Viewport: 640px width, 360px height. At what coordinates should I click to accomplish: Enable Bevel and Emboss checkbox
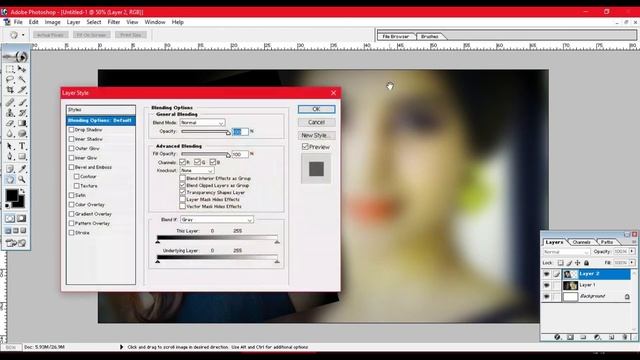coord(71,167)
